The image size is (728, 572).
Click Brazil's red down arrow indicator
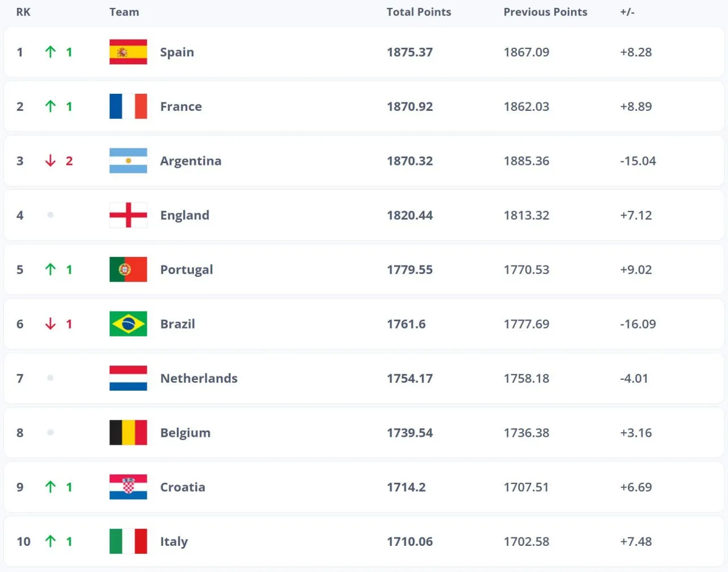pyautogui.click(x=51, y=324)
